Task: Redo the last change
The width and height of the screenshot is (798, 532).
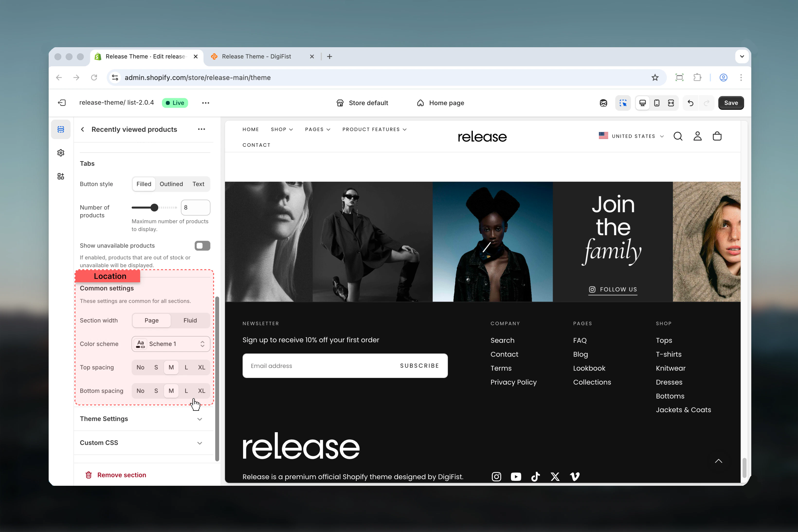Action: click(x=707, y=103)
